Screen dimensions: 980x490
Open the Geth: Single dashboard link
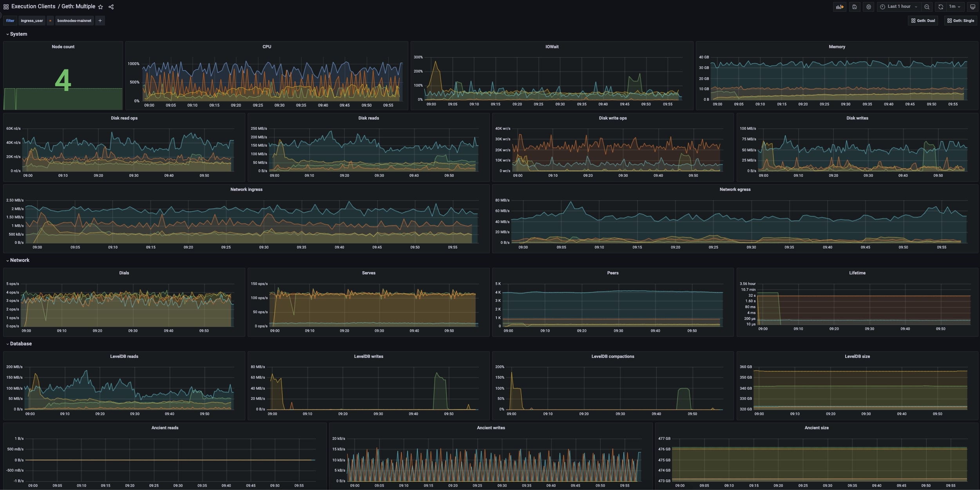pos(960,21)
